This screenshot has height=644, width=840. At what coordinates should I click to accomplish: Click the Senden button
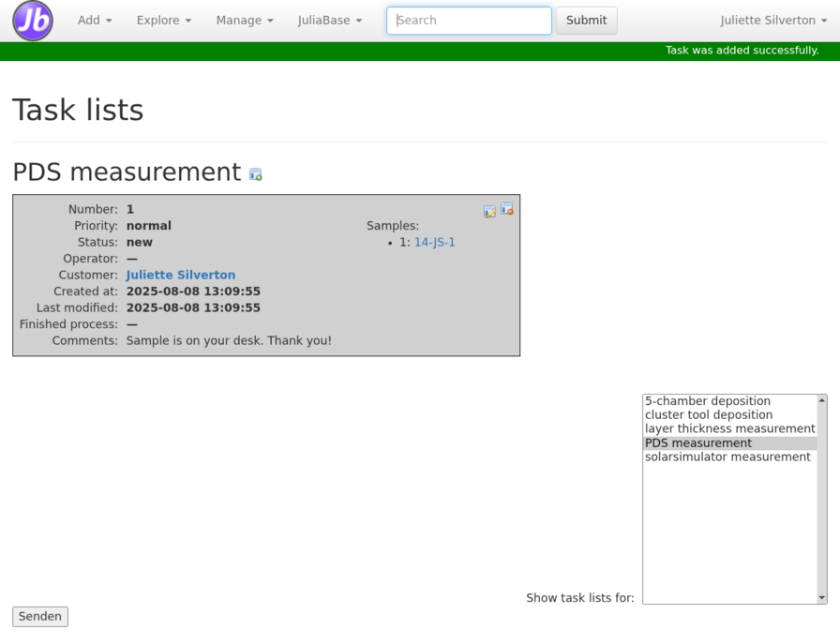(40, 617)
